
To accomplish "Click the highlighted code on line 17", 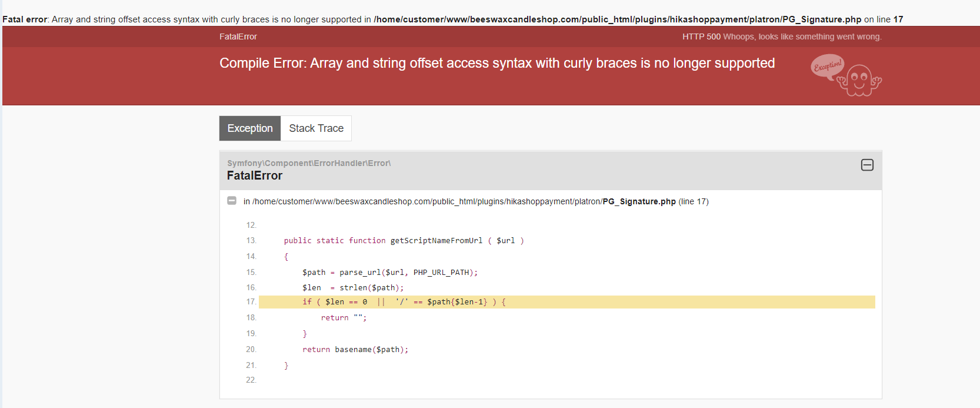I will (404, 302).
